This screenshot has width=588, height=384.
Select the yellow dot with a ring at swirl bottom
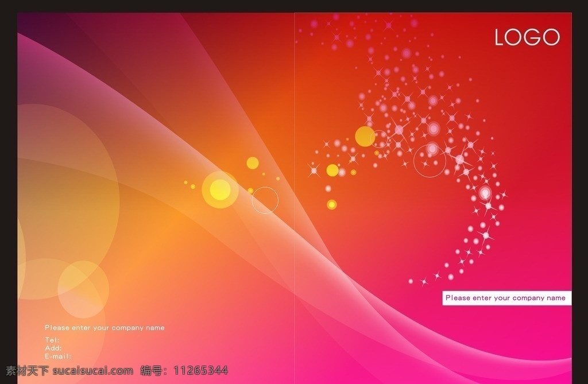tap(332, 204)
